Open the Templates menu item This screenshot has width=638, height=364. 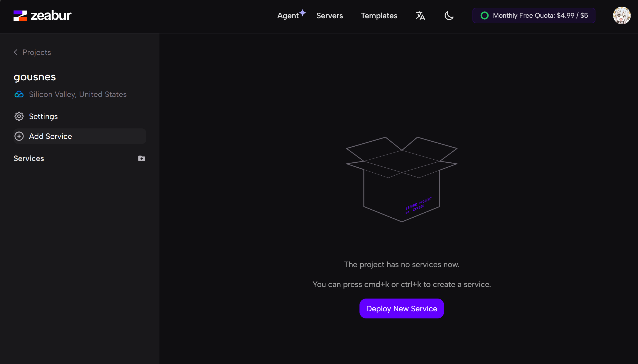click(x=379, y=16)
